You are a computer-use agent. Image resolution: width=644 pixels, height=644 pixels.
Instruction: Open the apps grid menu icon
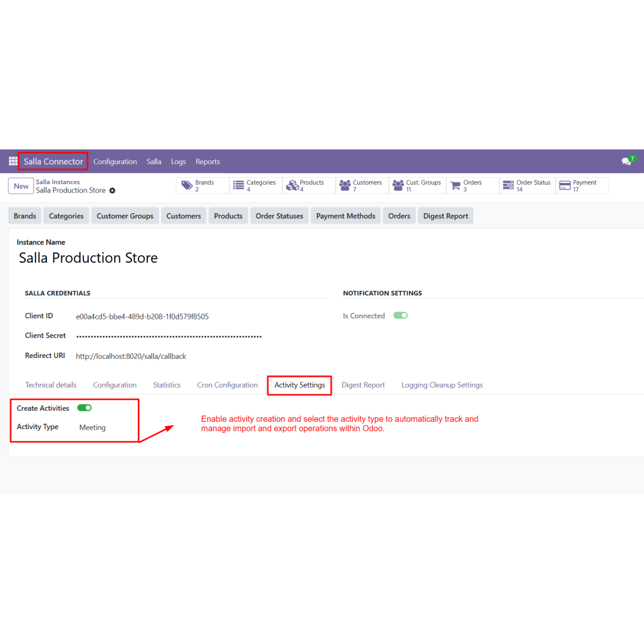point(13,161)
